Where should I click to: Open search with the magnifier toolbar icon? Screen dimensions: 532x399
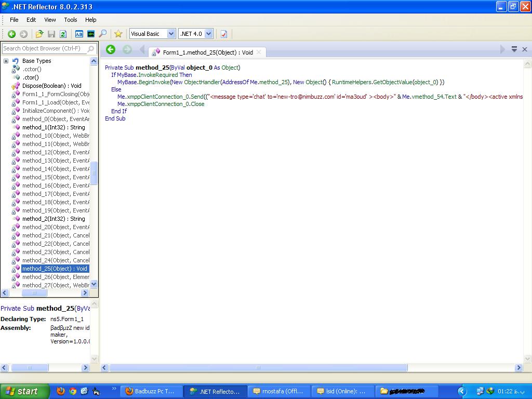click(x=102, y=34)
